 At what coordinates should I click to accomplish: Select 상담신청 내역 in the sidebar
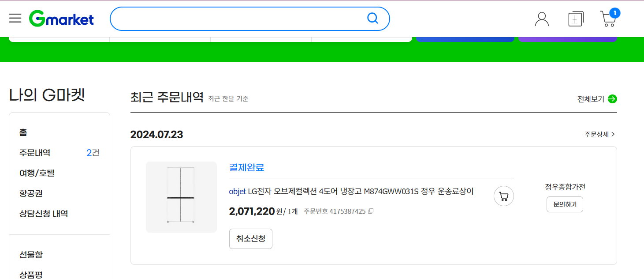point(44,214)
